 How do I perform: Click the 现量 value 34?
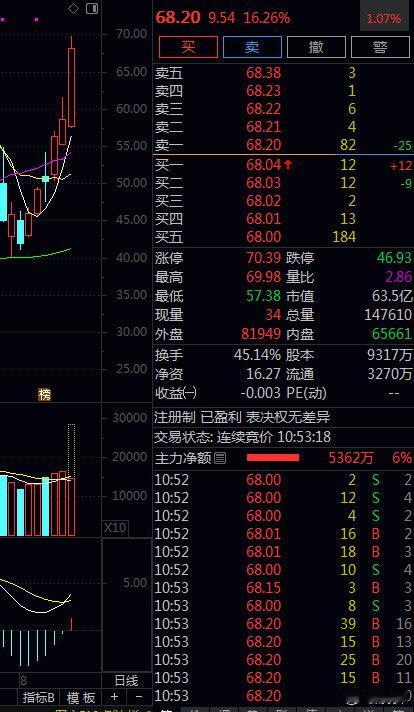(272, 315)
